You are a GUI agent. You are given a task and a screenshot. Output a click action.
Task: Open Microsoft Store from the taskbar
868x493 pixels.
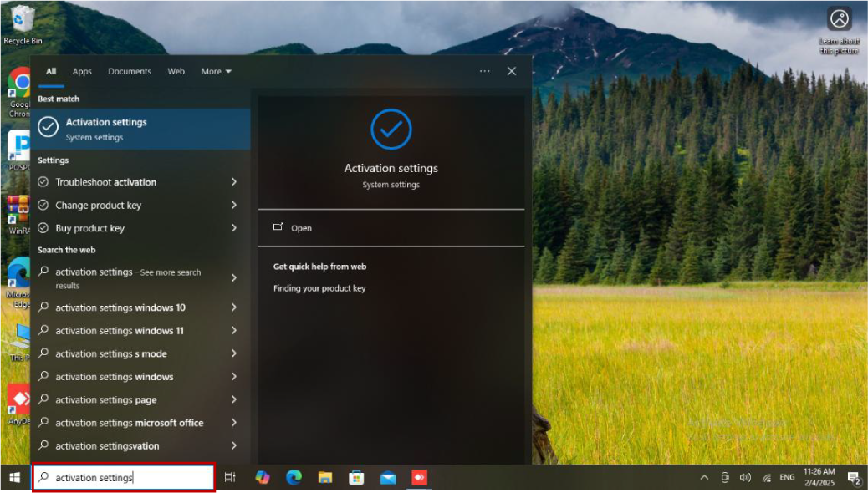point(356,478)
